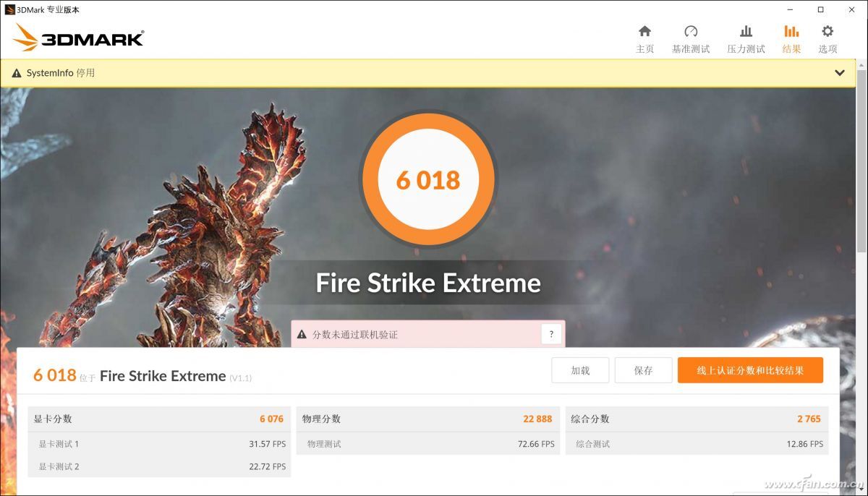Open 压力测试 via the bar chart icon

[x=746, y=32]
